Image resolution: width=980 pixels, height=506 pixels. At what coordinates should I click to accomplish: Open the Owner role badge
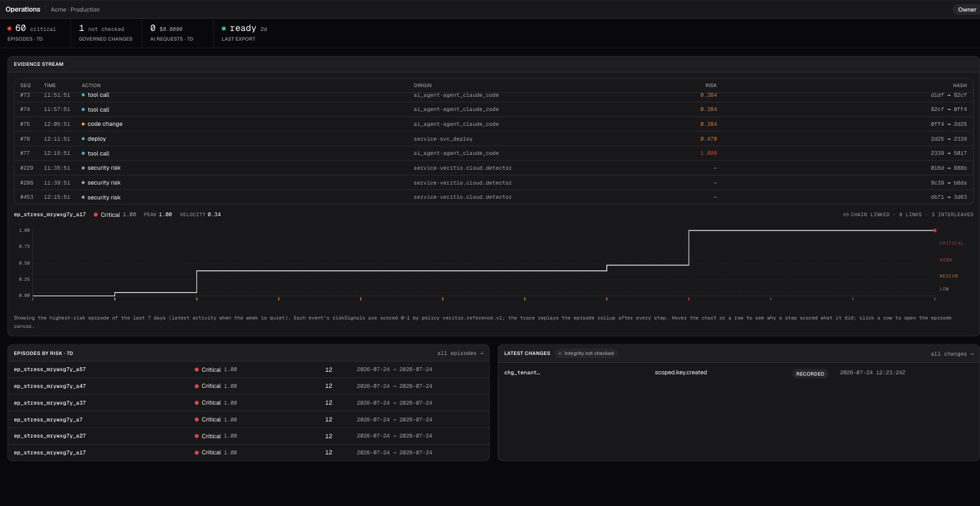(966, 9)
